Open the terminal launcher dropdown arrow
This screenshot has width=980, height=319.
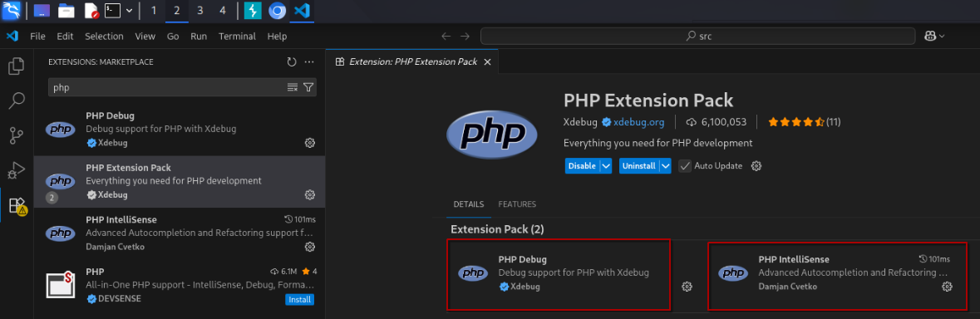pyautogui.click(x=129, y=11)
